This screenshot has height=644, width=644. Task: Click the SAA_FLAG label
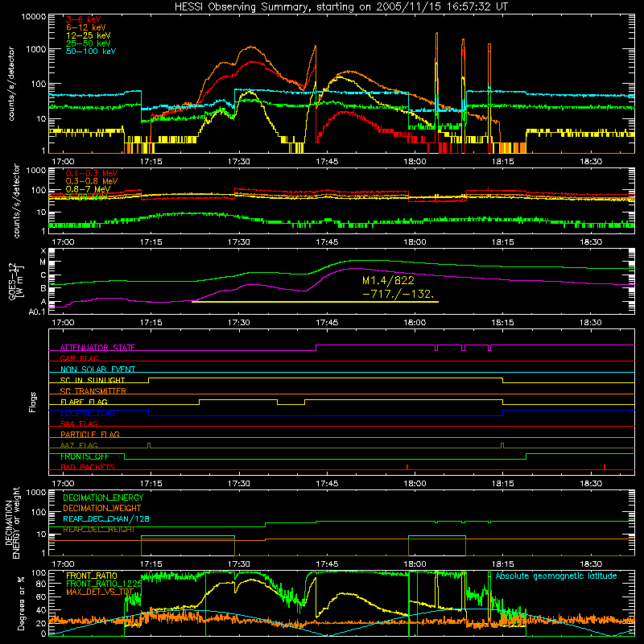pos(79,424)
